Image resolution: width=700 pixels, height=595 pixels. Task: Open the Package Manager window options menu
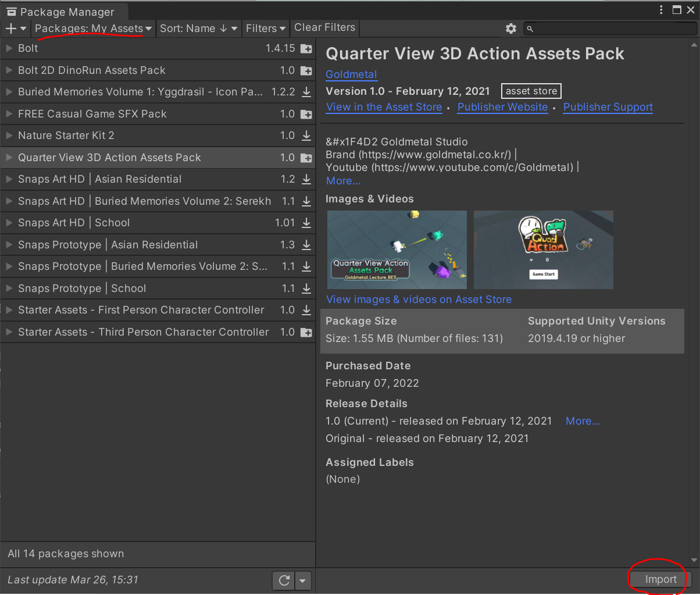point(661,10)
